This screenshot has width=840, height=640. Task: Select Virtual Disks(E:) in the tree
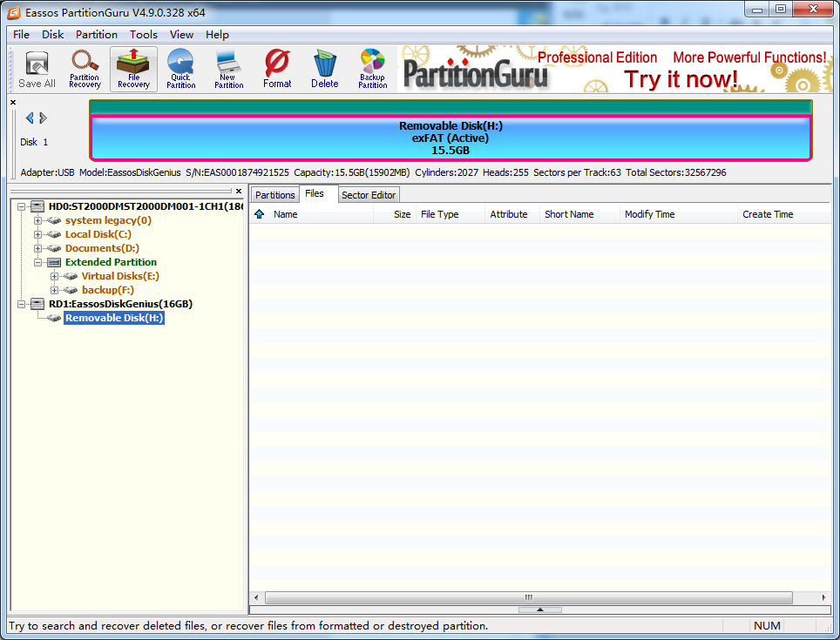click(120, 276)
